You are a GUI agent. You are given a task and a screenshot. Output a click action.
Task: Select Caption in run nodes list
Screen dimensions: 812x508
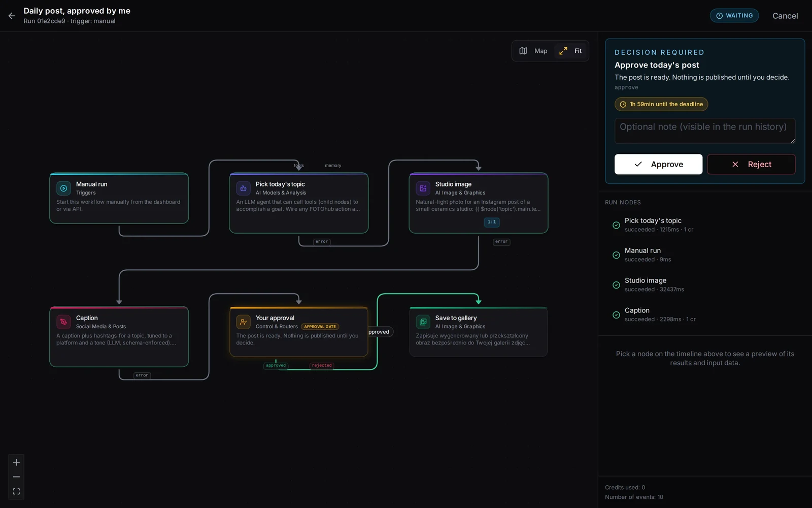click(x=705, y=315)
